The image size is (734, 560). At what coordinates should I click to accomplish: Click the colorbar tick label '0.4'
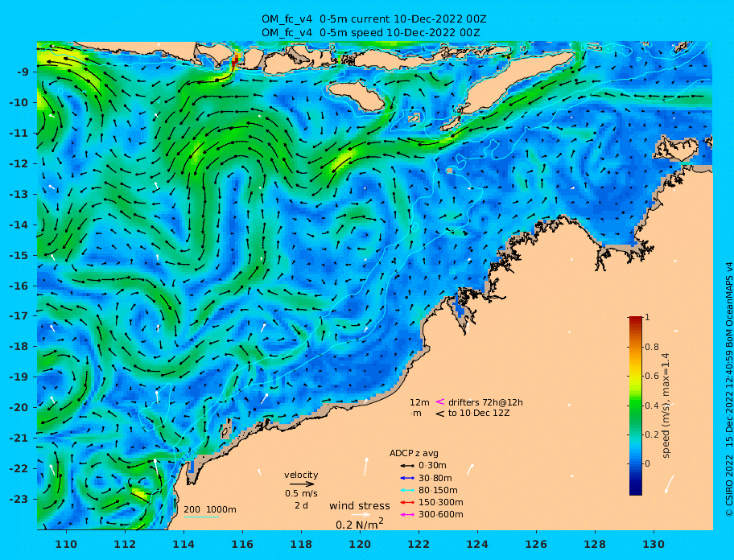[652, 406]
